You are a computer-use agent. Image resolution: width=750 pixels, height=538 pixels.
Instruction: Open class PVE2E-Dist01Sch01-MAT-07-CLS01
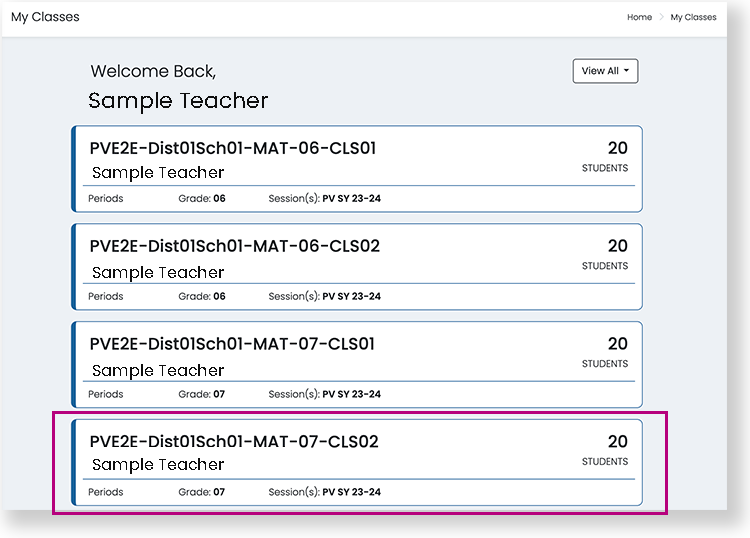(x=232, y=344)
